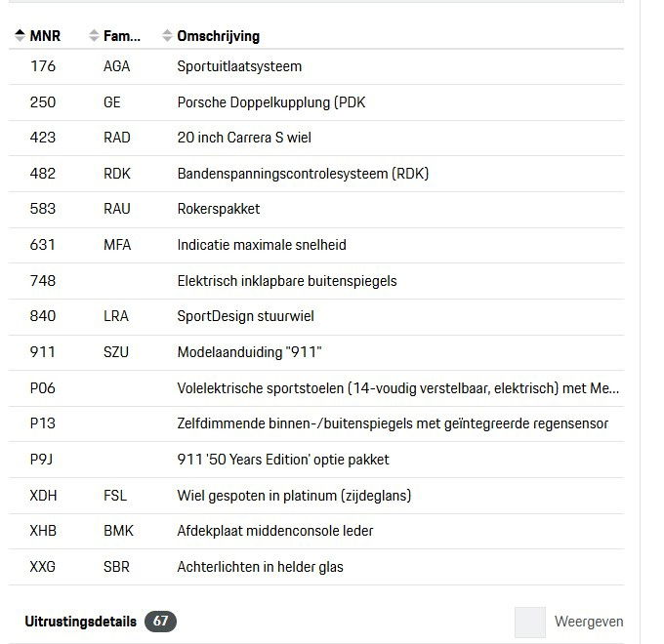Sort table by MNR column arrow

[21, 37]
